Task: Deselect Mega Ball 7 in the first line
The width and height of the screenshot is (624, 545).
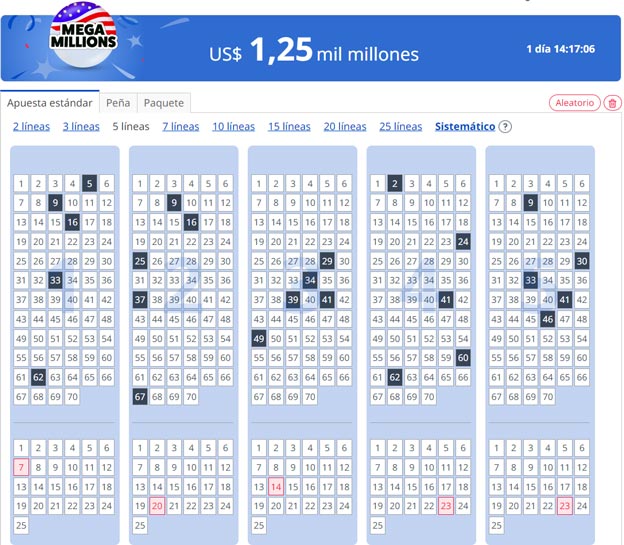Action: (21, 467)
